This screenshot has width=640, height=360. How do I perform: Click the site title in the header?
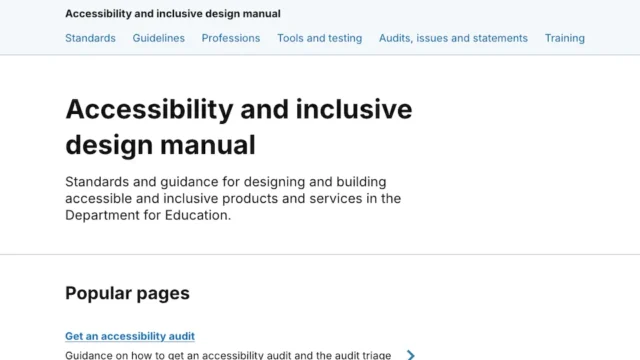173,13
